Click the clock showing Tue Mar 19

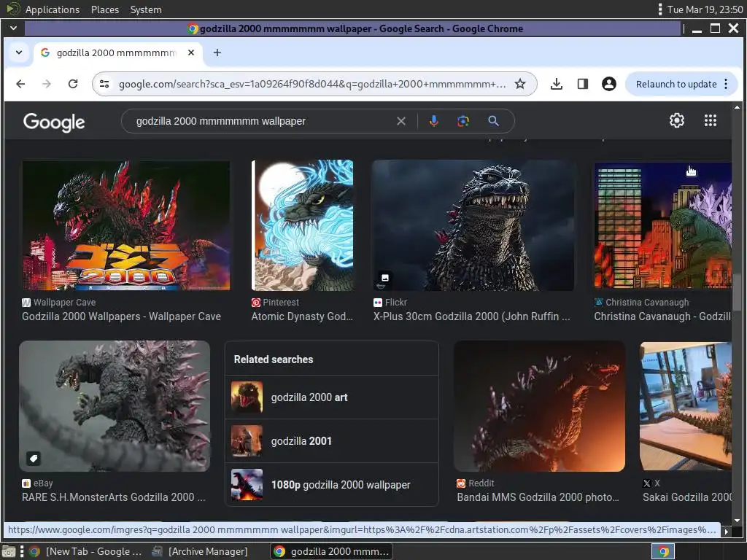pyautogui.click(x=705, y=9)
